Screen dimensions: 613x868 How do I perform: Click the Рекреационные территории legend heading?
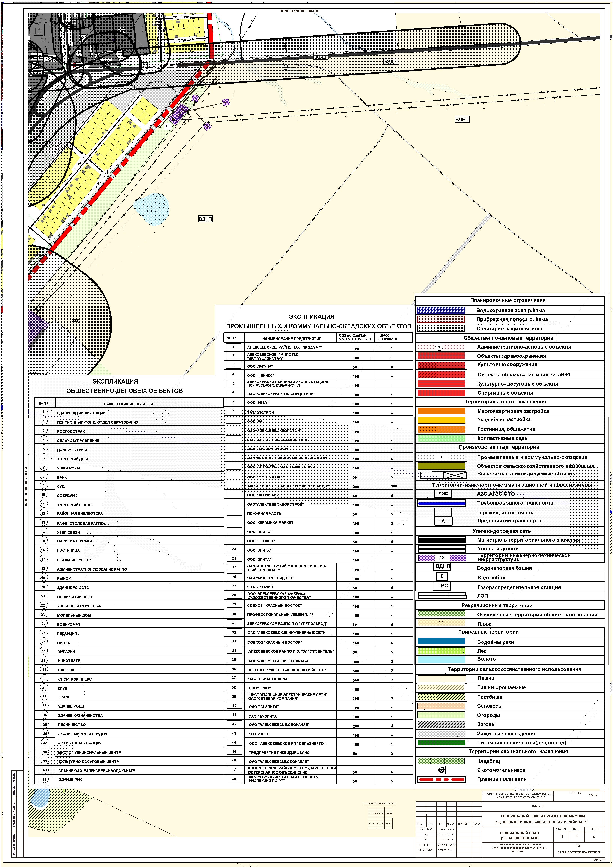click(497, 605)
